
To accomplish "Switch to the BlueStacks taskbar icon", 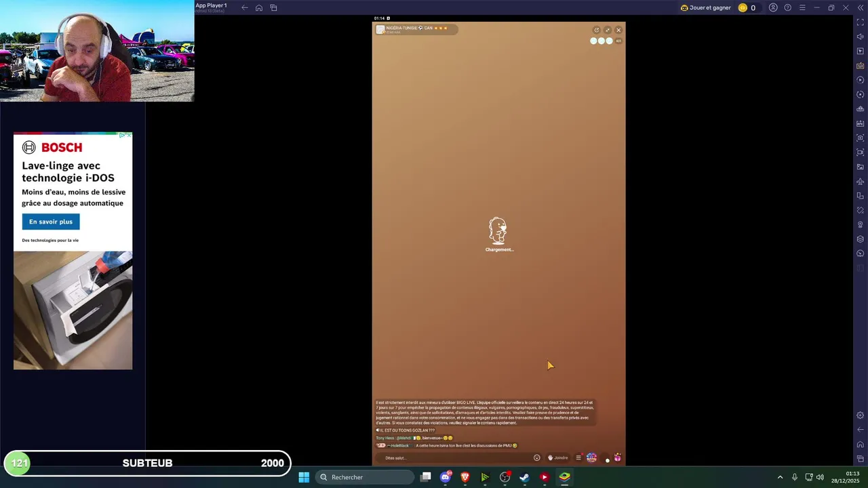I will pyautogui.click(x=564, y=477).
